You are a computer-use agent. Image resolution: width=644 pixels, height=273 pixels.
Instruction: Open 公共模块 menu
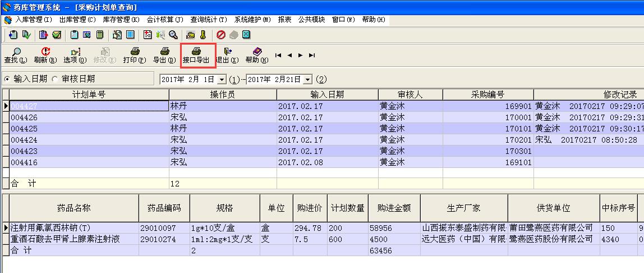tap(311, 19)
